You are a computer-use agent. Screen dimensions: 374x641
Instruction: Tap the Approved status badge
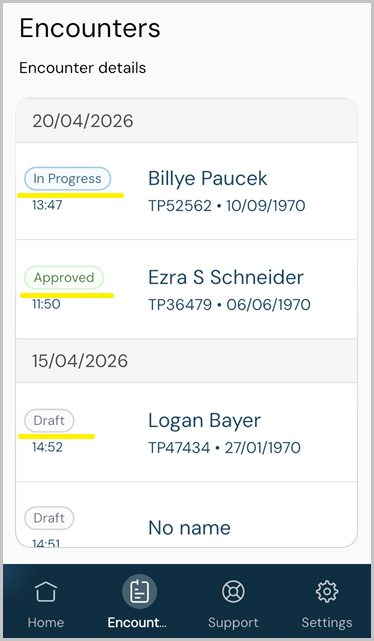click(64, 278)
